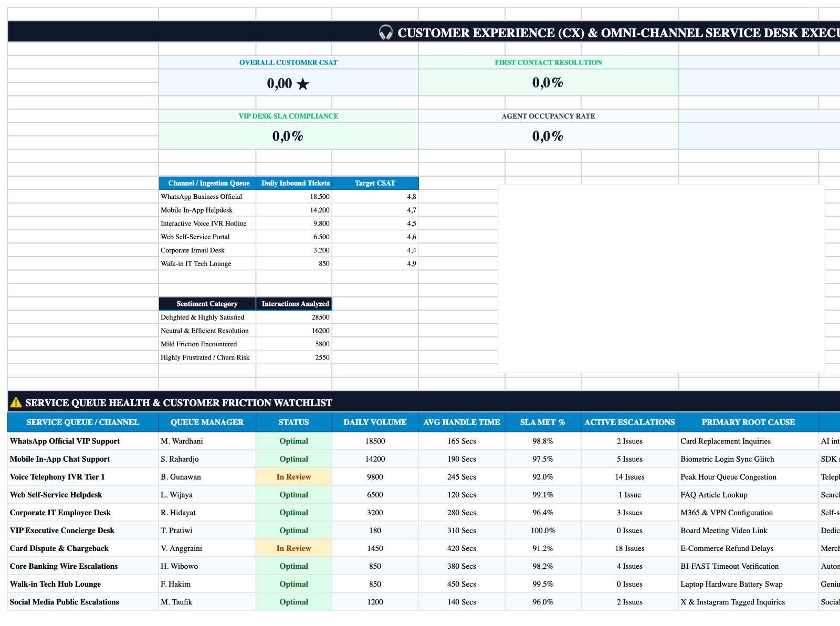This screenshot has height=626, width=840.
Task: Click the Channel / Ingestion Queue header
Action: (x=207, y=183)
